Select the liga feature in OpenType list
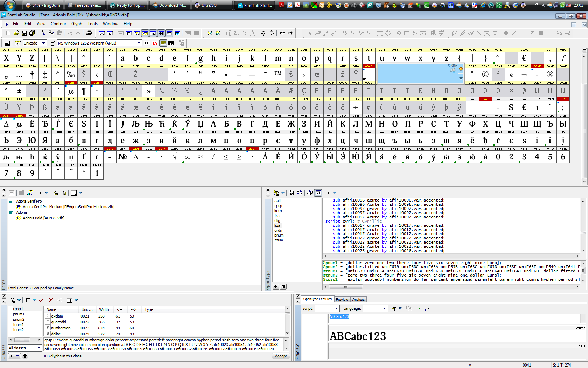Viewport: 588px width, 368px height. pyautogui.click(x=277, y=225)
